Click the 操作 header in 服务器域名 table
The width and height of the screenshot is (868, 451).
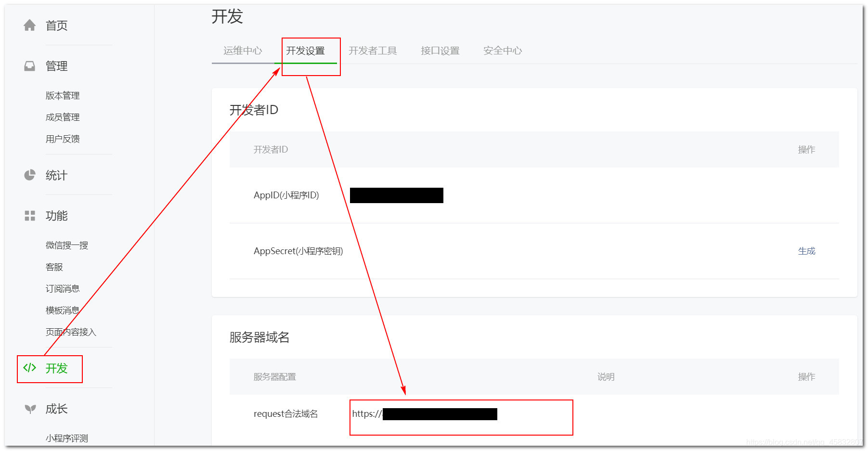[806, 376]
